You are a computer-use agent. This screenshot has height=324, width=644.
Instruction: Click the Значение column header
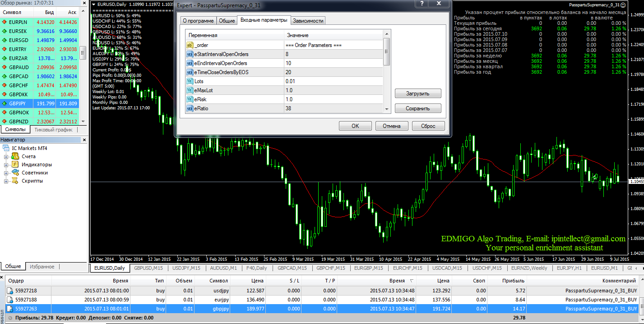pyautogui.click(x=333, y=35)
